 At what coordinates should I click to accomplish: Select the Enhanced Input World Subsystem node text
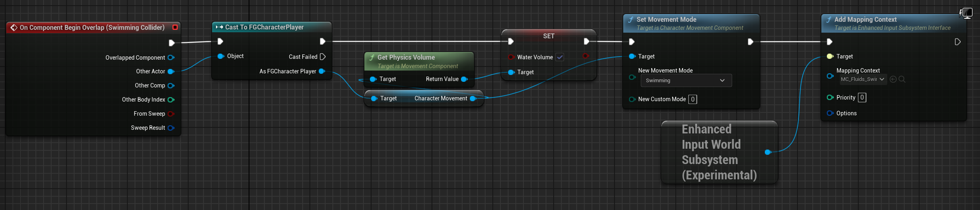pos(719,152)
